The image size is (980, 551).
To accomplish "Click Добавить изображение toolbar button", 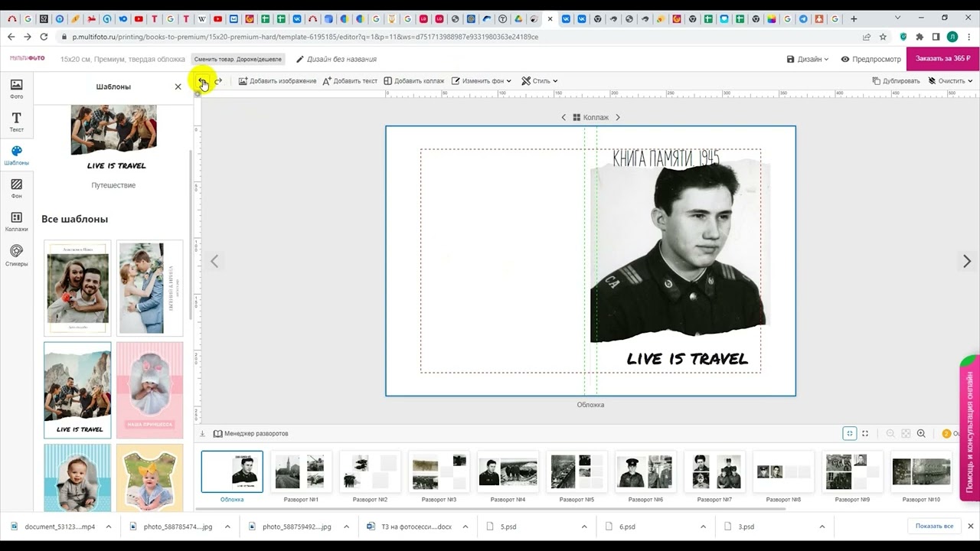I will pos(277,81).
